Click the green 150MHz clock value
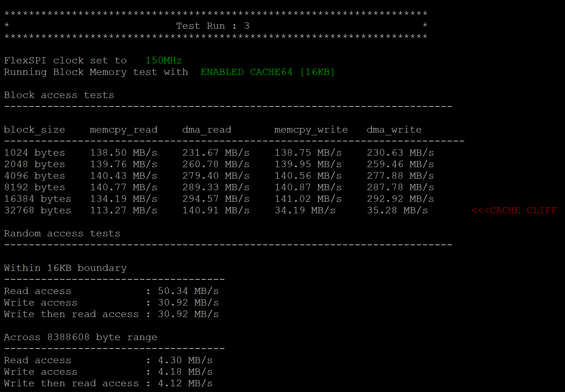The height and width of the screenshot is (392, 565). point(163,60)
